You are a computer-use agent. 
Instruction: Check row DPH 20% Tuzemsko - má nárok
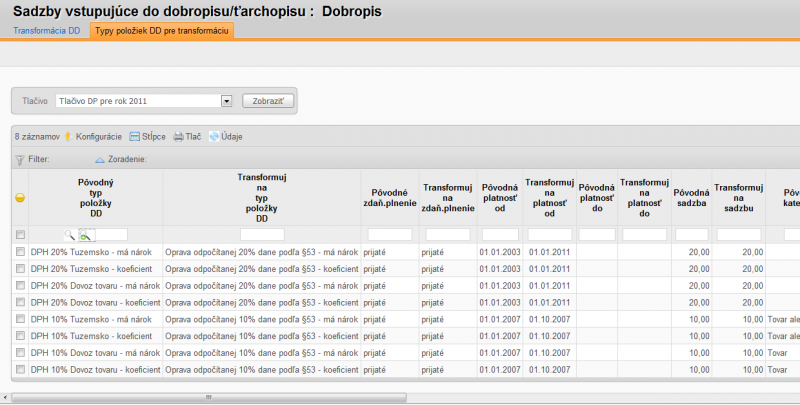pos(20,251)
